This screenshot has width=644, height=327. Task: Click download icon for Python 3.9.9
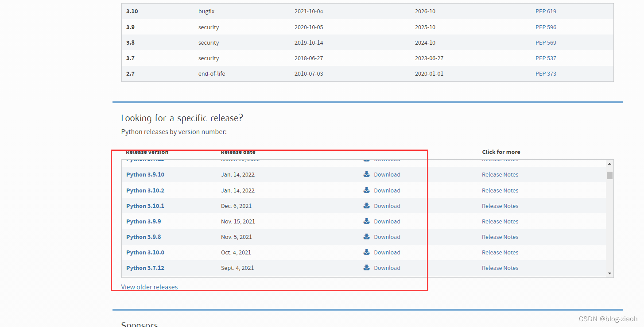(x=366, y=221)
